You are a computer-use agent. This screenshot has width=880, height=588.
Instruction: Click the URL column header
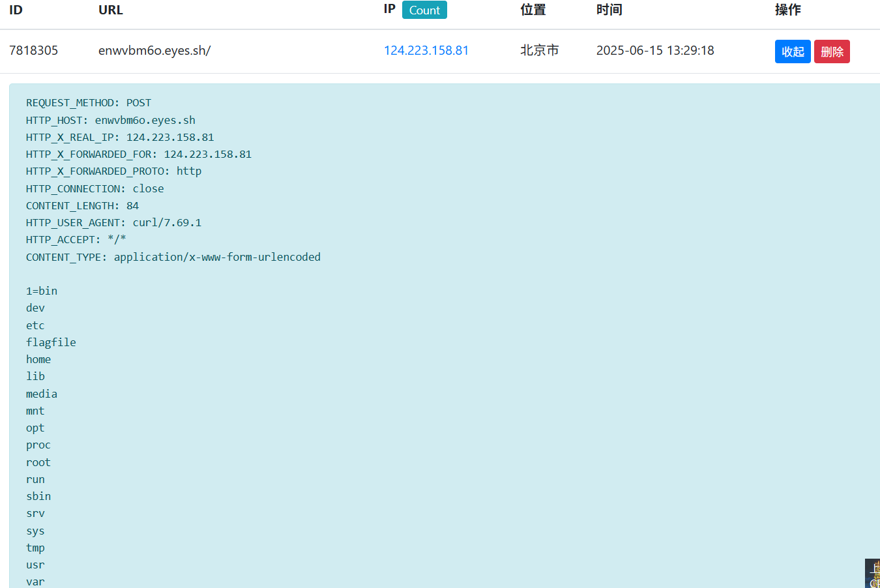tap(111, 10)
